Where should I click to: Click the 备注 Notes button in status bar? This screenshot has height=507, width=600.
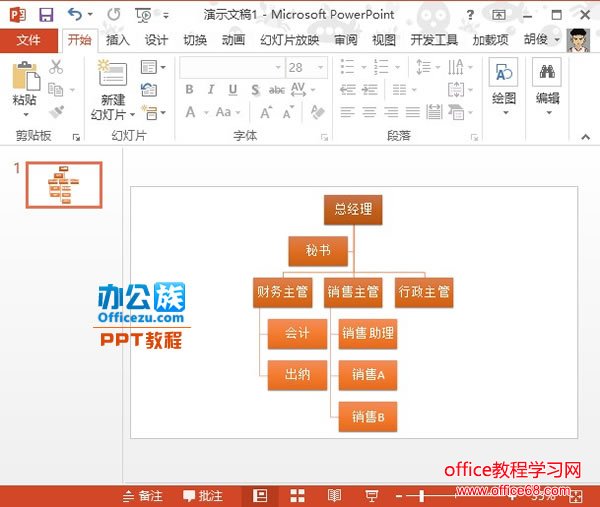[143, 496]
